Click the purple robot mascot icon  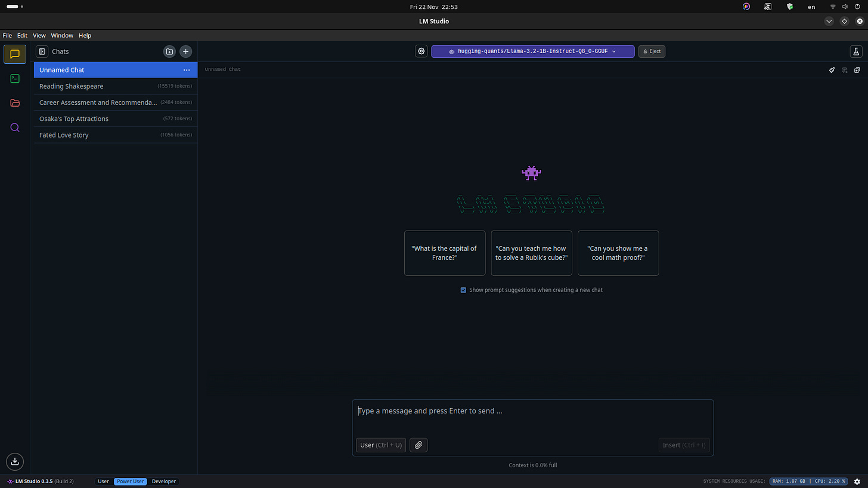(531, 173)
